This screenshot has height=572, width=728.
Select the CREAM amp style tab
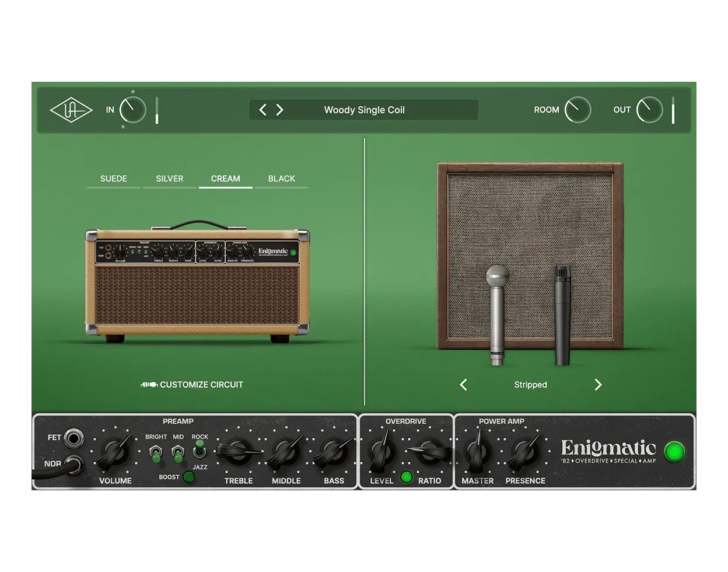tap(226, 179)
